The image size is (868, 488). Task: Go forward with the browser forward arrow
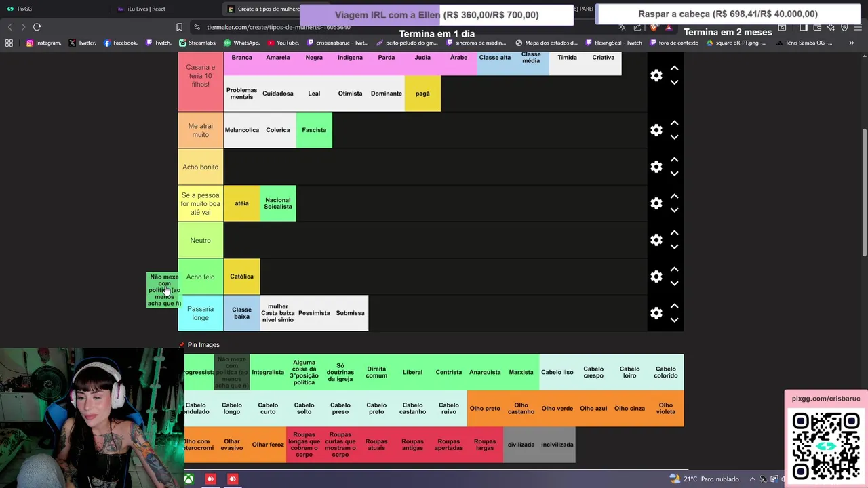(23, 27)
